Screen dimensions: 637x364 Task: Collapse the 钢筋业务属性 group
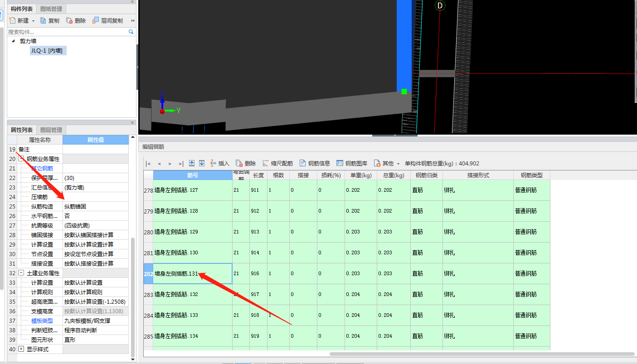pos(21,159)
